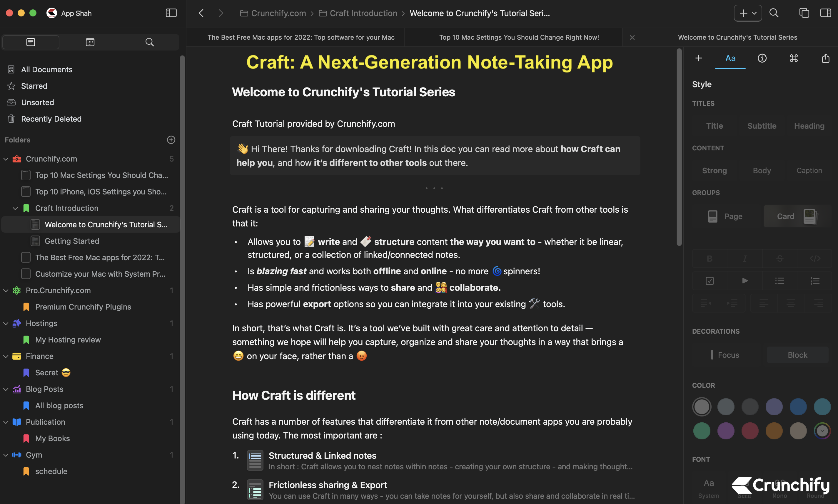838x504 pixels.
Task: Enable Block decoration style
Action: coord(797,355)
